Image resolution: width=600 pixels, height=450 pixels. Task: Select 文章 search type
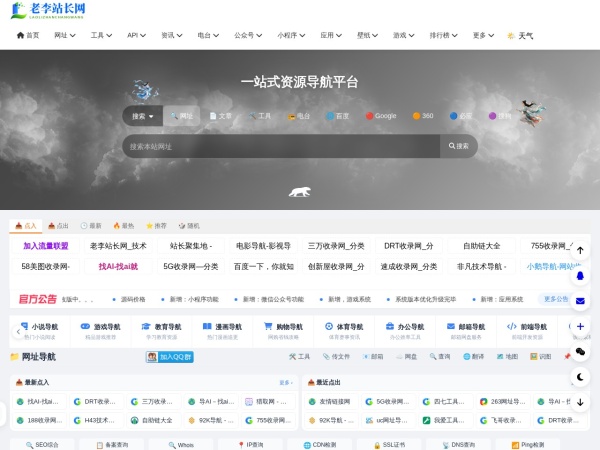[x=221, y=116]
